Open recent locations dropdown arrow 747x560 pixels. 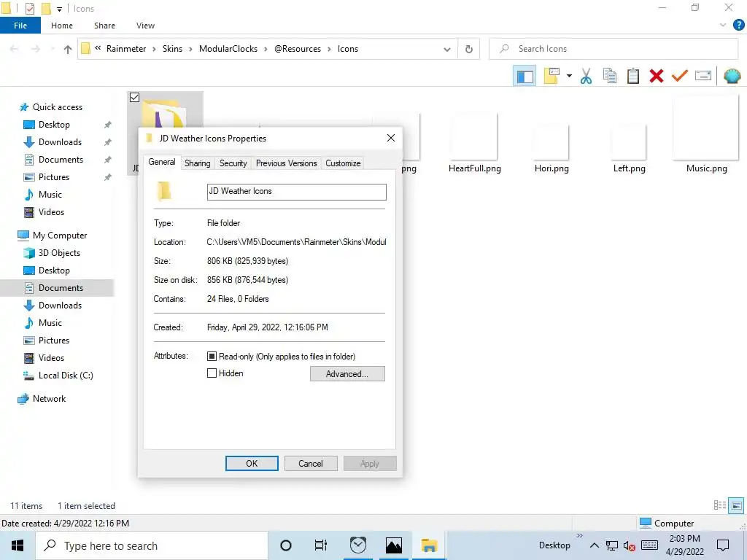(53, 49)
